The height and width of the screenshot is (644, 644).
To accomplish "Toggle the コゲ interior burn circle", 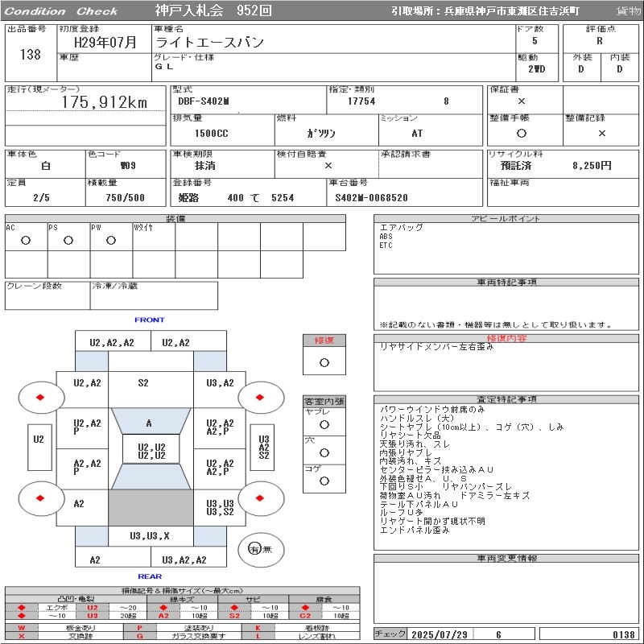I will (x=324, y=481).
